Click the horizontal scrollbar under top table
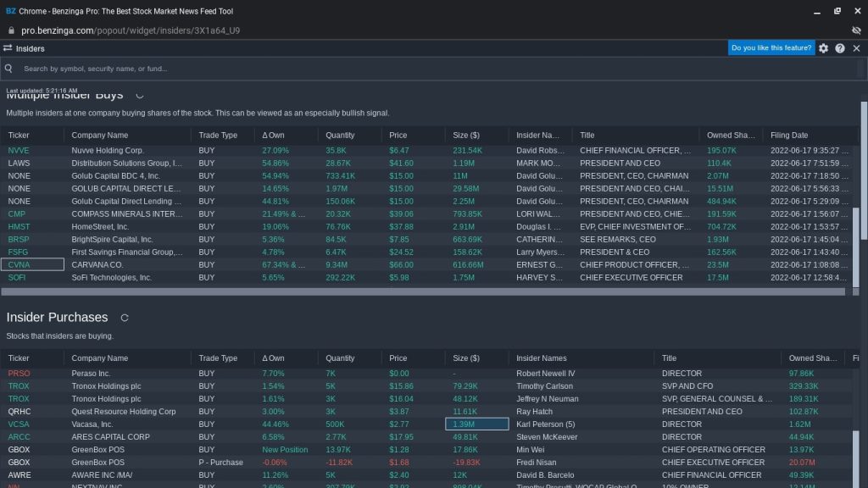 (x=424, y=291)
